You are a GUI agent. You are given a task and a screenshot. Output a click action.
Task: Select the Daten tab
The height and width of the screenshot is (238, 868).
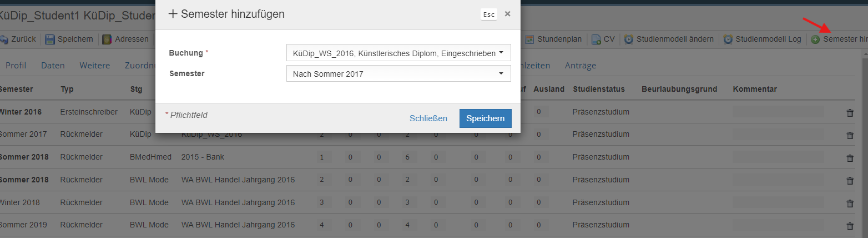click(x=53, y=66)
